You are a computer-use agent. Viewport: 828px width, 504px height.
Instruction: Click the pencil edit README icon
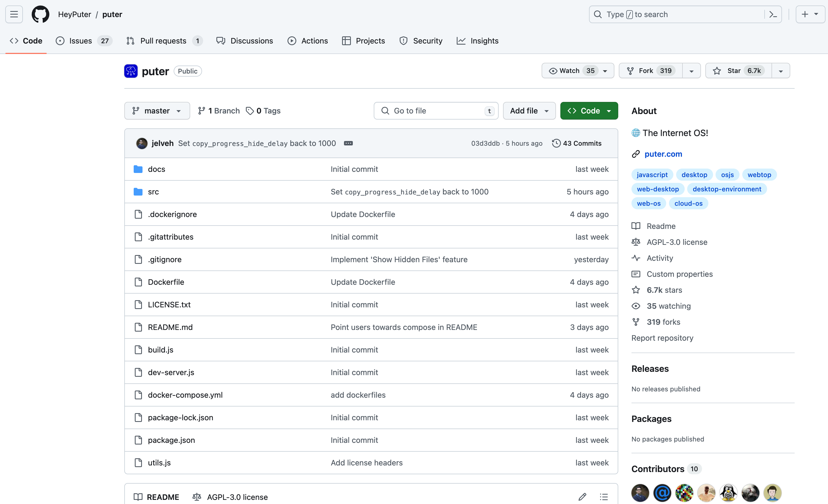582,497
